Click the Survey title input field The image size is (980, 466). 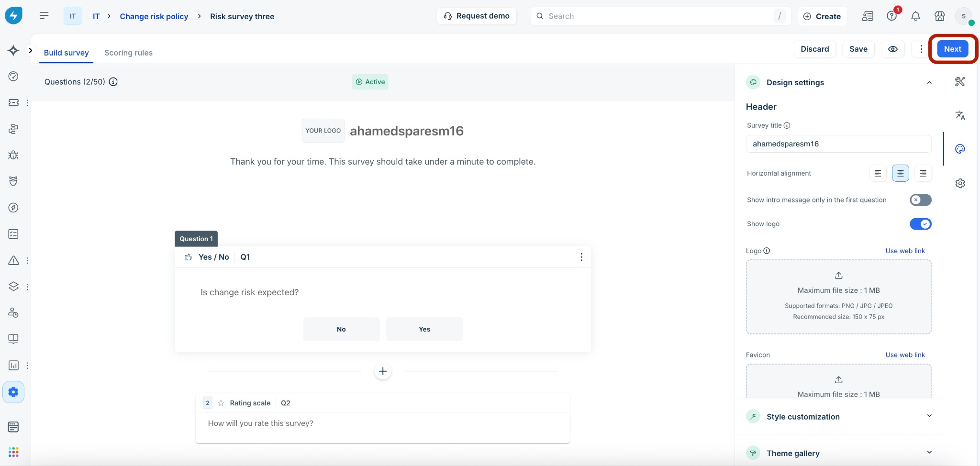(838, 144)
